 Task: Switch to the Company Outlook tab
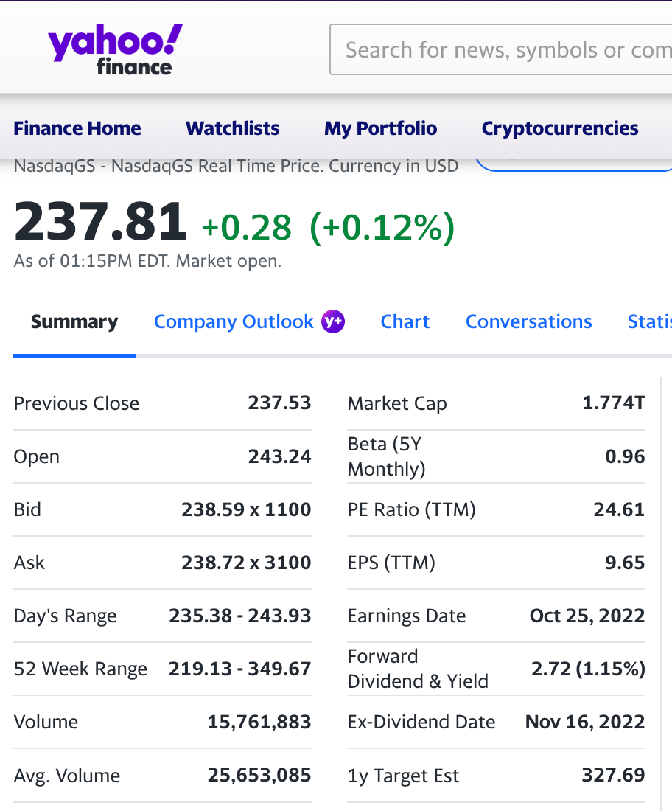(x=234, y=322)
